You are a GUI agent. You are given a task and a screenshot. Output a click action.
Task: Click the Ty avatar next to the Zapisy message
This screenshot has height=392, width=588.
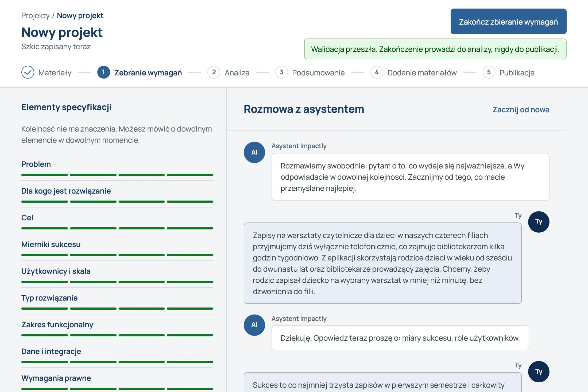pyautogui.click(x=539, y=222)
